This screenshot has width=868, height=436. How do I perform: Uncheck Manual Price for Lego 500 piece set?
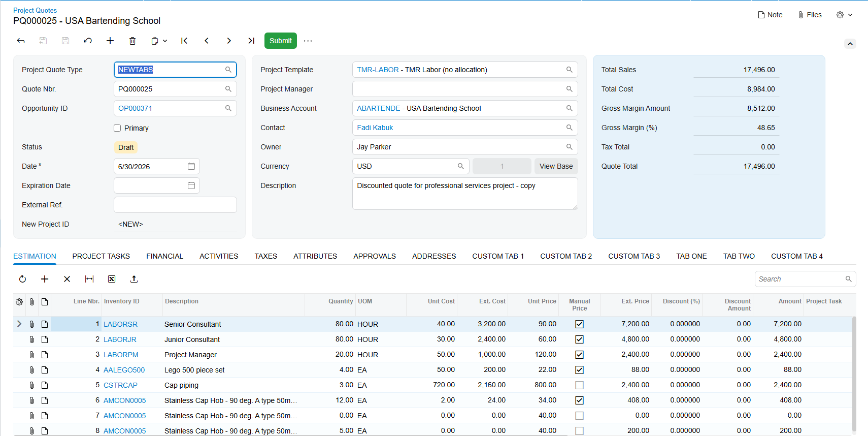click(x=580, y=370)
